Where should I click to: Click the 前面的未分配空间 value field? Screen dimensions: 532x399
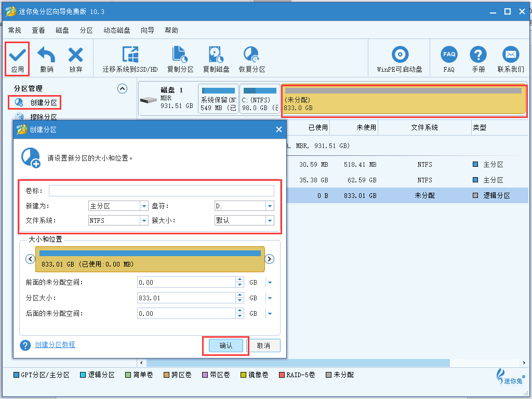click(187, 282)
